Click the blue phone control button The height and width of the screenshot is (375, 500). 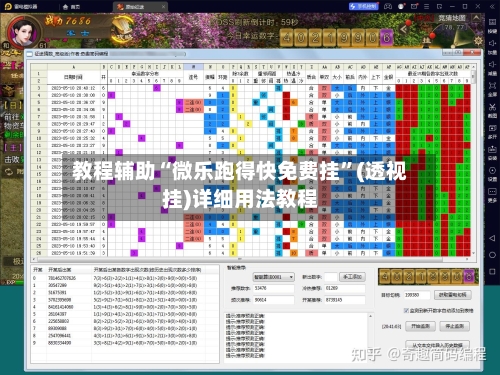(364, 6)
